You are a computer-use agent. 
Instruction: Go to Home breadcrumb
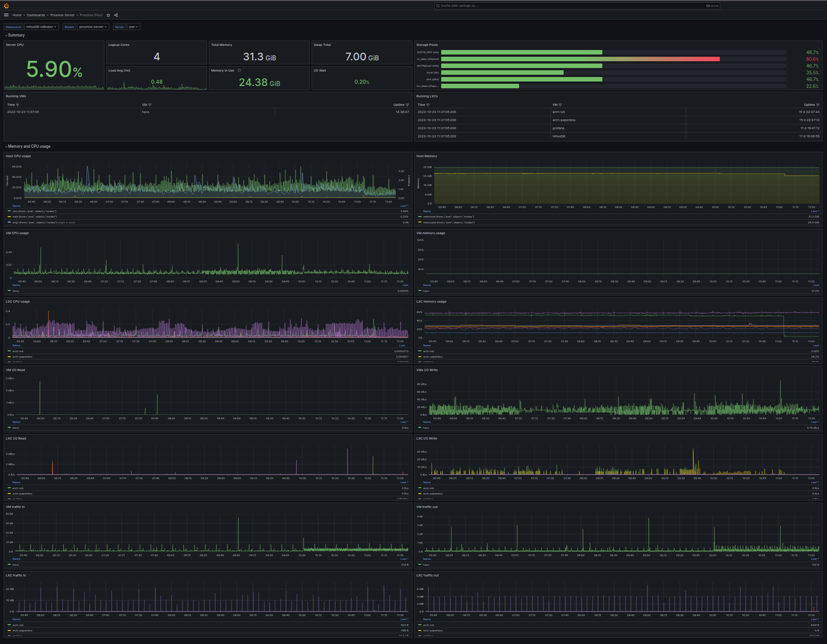[x=17, y=15]
